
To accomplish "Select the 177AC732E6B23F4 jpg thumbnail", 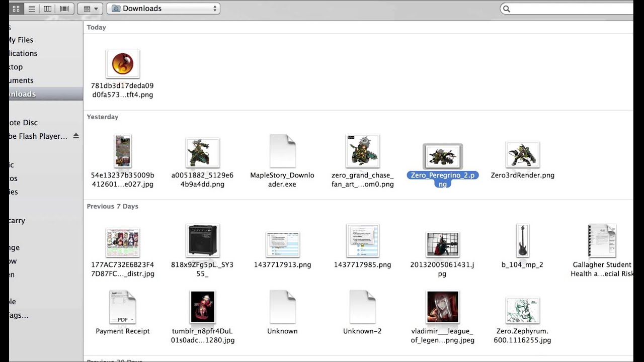I will (x=123, y=242).
